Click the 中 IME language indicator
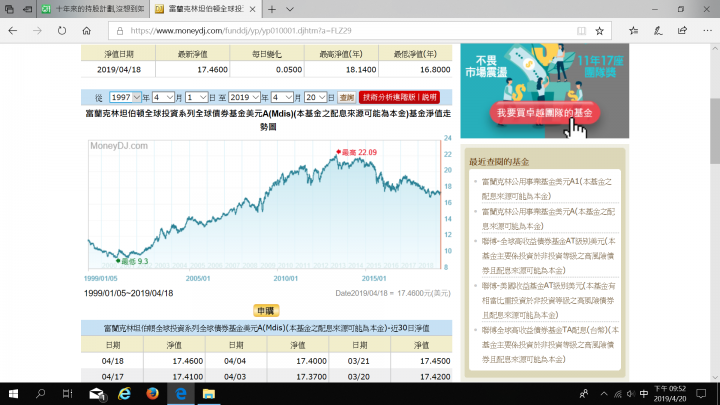720x405 pixels. [644, 394]
